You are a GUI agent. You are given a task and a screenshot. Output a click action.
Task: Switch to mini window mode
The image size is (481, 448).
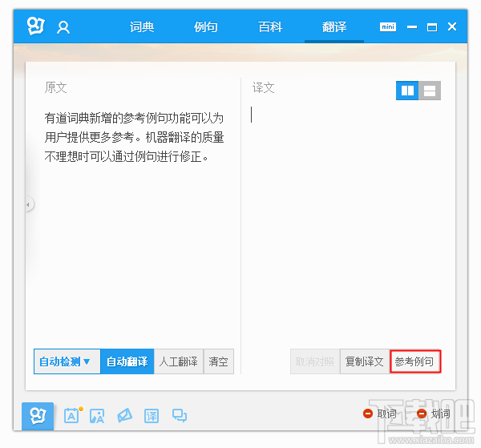[388, 27]
